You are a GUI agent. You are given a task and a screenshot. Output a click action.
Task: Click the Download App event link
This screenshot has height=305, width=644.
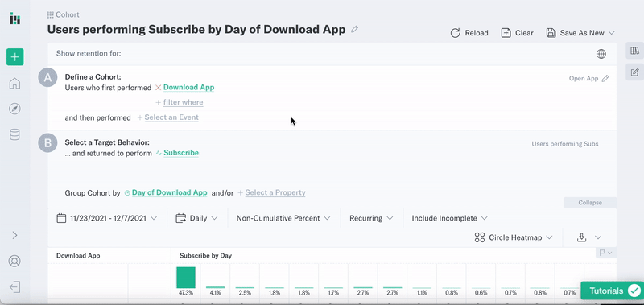188,88
